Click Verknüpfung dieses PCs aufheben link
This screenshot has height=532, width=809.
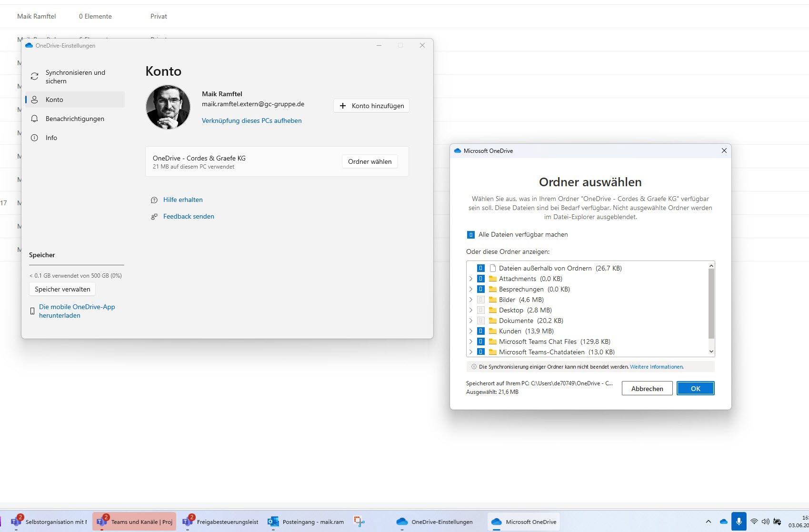(251, 120)
